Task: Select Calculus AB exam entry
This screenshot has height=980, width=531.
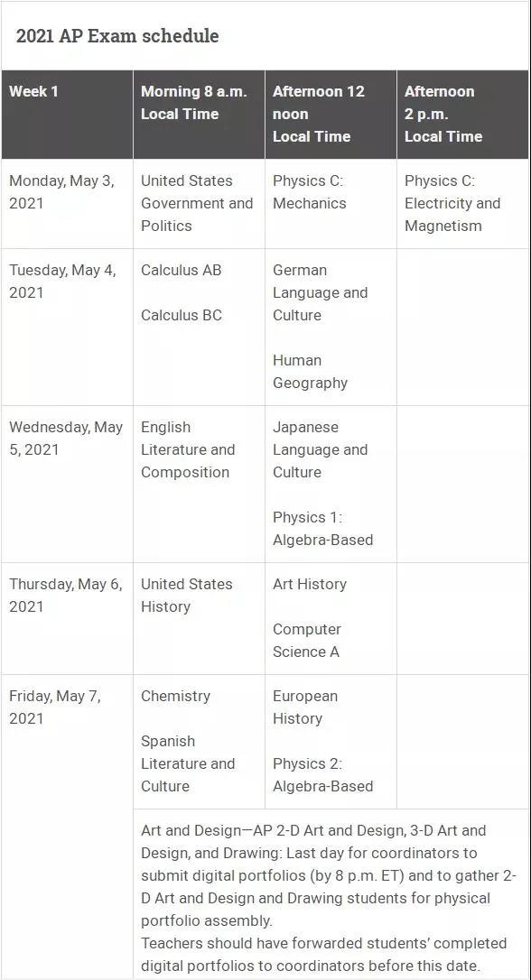Action: [x=182, y=270]
